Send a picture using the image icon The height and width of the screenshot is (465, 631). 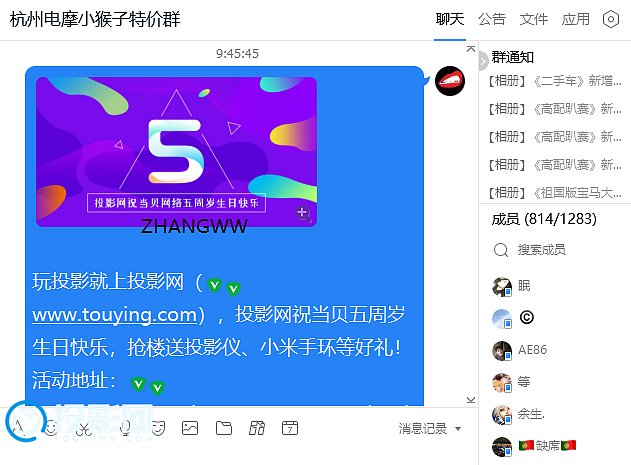[190, 428]
